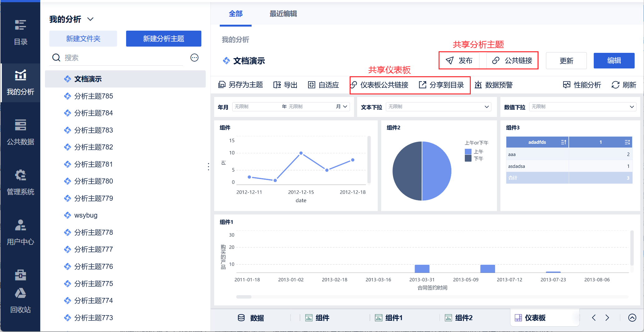Open 分析主题785 in the list
The width and height of the screenshot is (644, 332).
click(125, 96)
